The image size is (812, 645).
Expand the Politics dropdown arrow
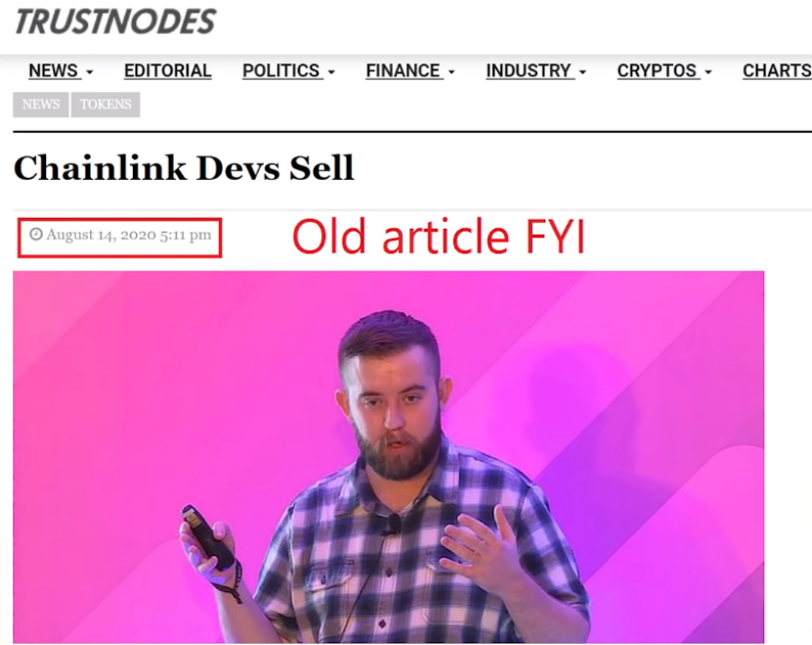tap(331, 72)
